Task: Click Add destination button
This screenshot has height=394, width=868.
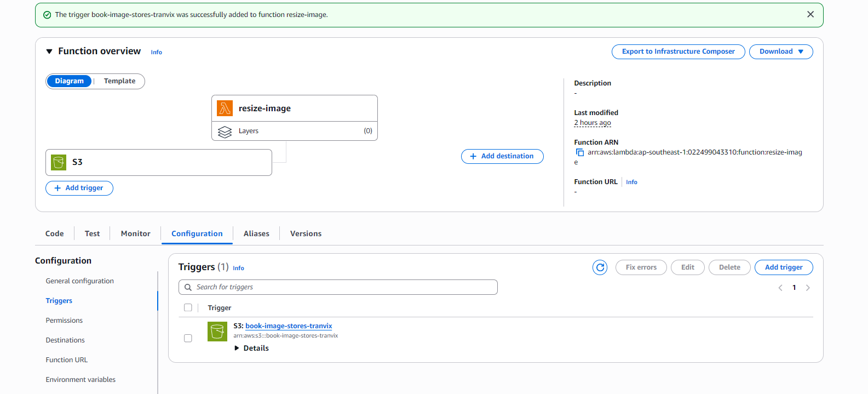Action: click(502, 156)
